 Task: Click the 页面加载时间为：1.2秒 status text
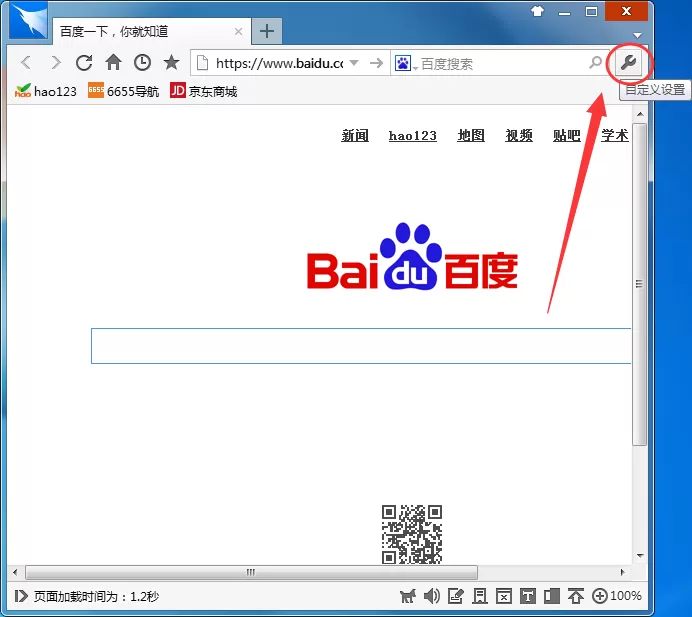[x=96, y=596]
